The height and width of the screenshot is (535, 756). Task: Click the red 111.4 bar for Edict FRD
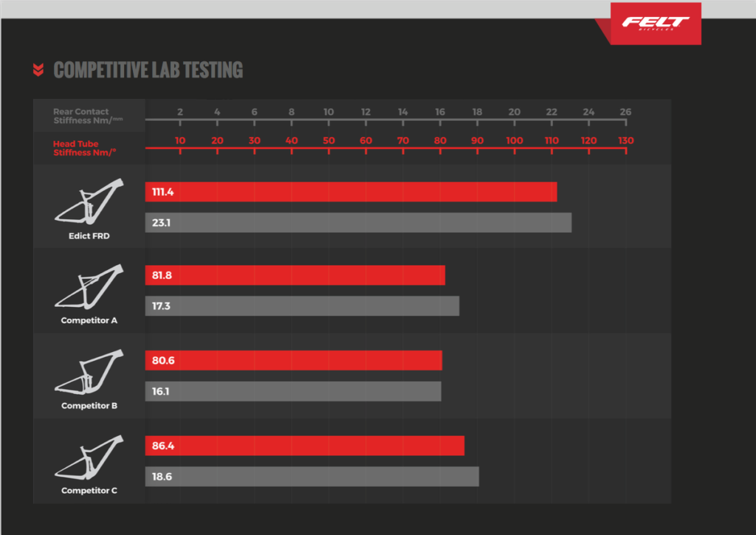(351, 192)
